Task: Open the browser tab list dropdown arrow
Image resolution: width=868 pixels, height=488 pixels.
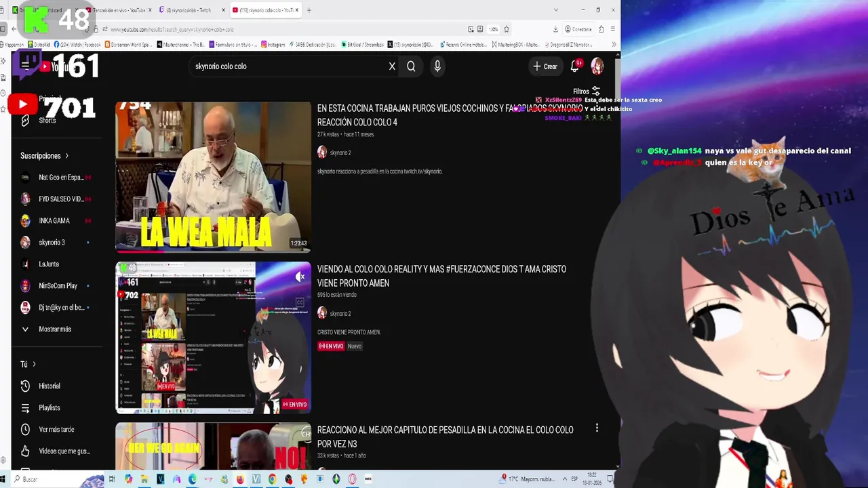Action: click(x=556, y=10)
